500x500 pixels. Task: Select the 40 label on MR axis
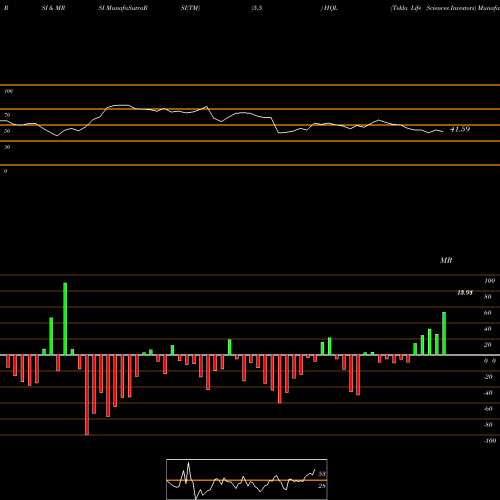click(x=488, y=329)
